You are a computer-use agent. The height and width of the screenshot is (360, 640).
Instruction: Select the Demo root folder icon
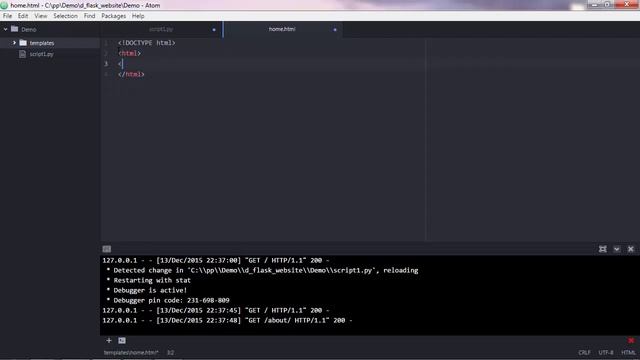[15, 29]
